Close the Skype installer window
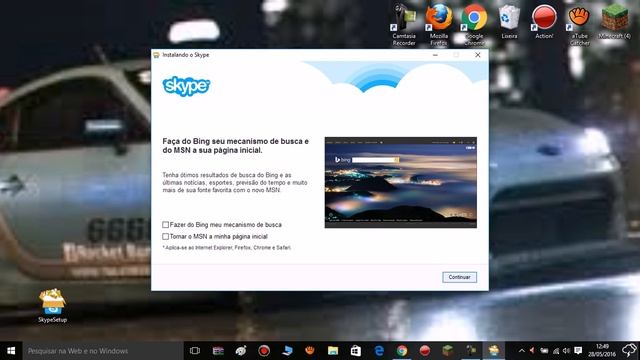Viewport: 640px width, 360px height. [478, 55]
